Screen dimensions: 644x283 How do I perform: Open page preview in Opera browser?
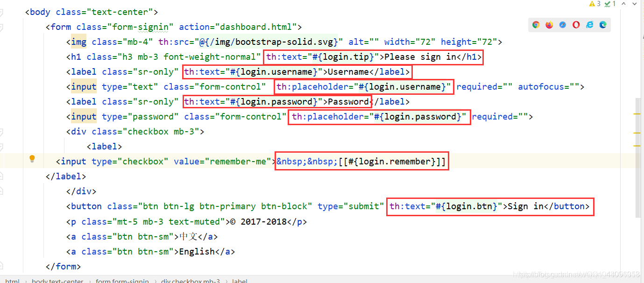[576, 25]
